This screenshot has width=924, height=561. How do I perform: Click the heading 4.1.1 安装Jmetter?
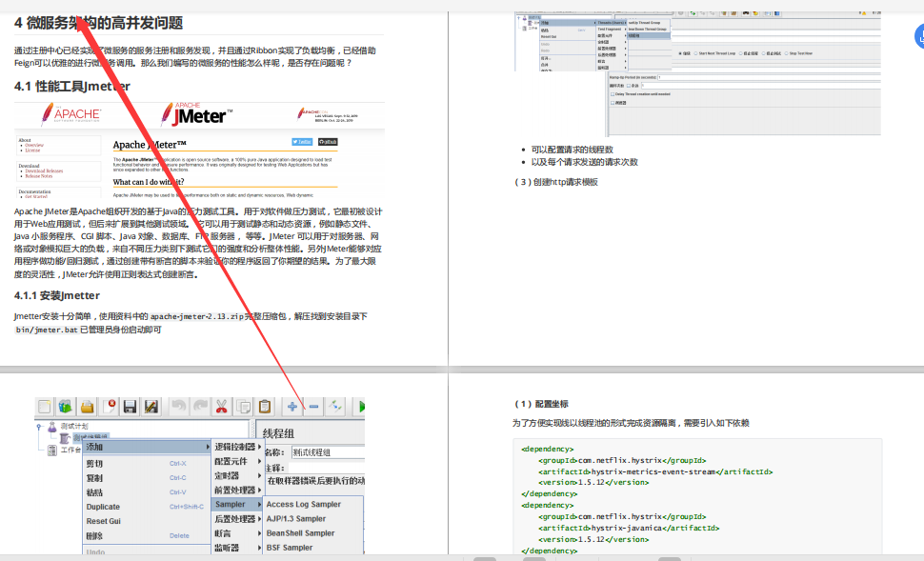pos(57,295)
